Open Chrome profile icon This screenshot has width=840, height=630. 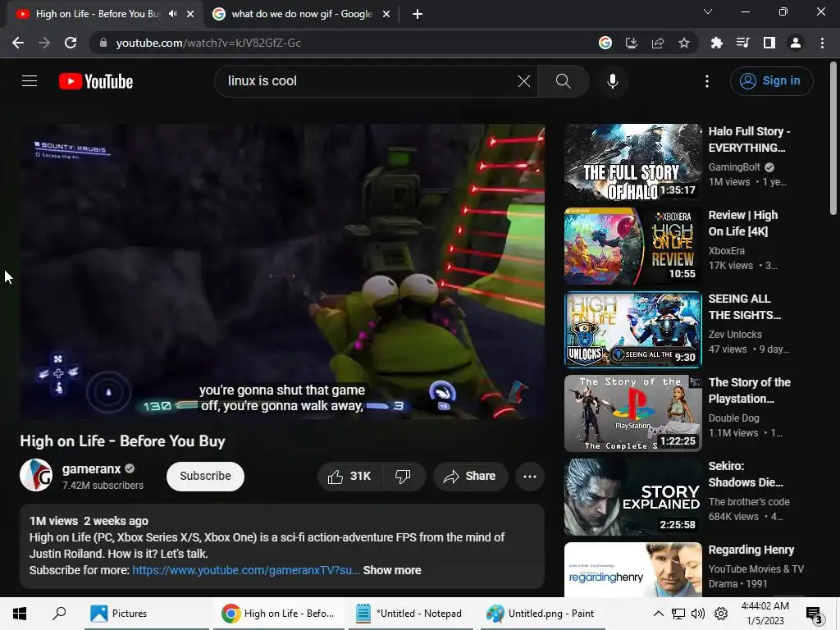tap(796, 43)
